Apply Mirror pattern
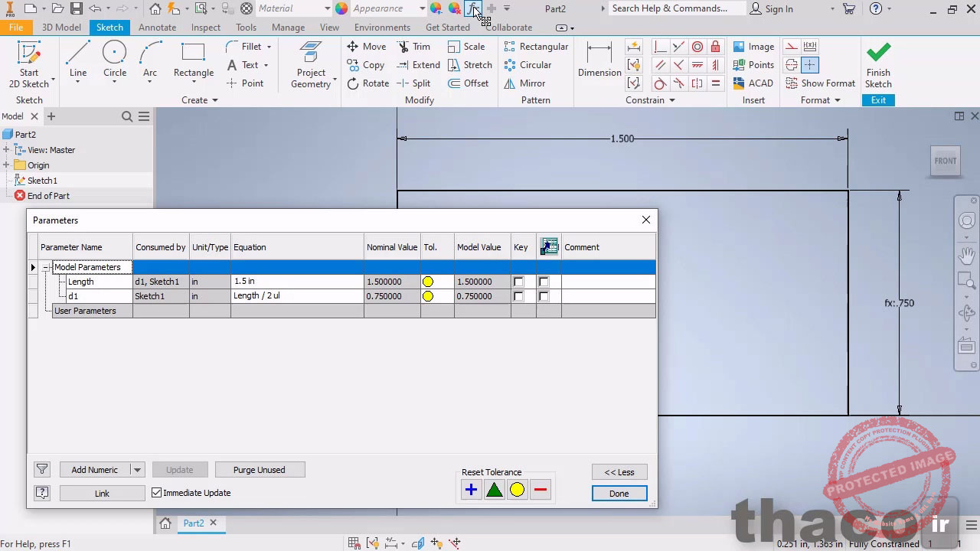 click(524, 83)
